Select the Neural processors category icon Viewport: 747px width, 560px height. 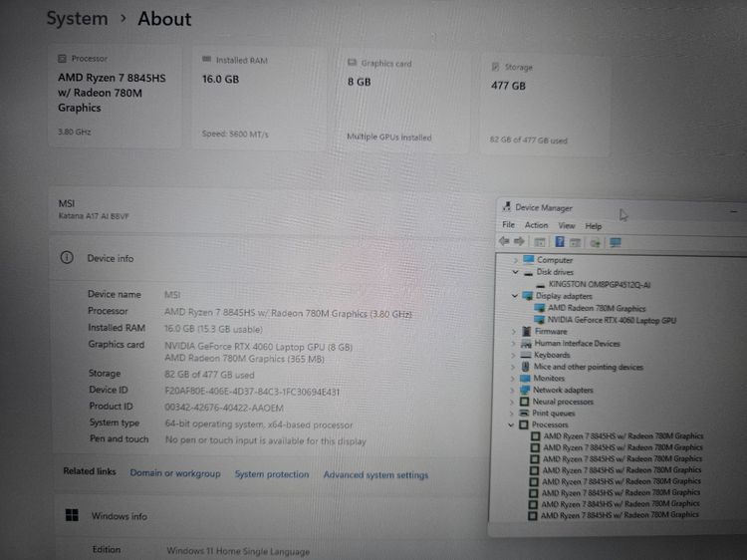(x=524, y=402)
